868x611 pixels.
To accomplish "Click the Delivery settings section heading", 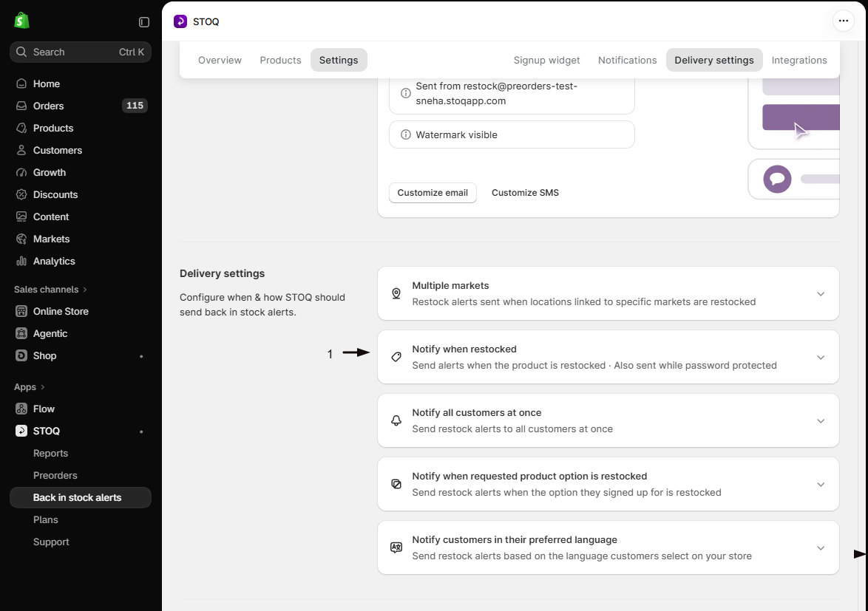I will (x=222, y=273).
